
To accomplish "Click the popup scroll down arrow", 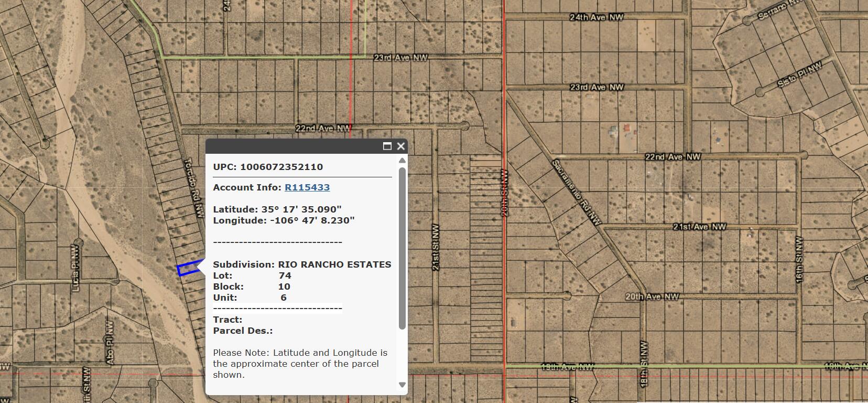I will tap(402, 385).
